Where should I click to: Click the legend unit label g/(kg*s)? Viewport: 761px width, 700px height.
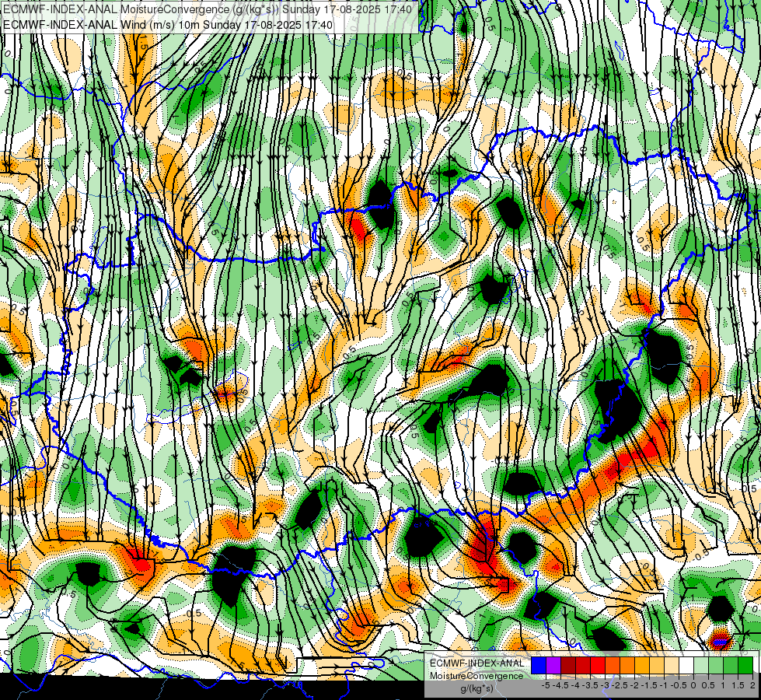coord(476,688)
